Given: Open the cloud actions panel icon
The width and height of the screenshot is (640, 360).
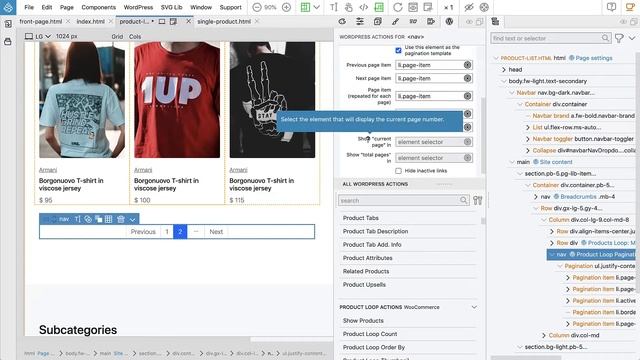Looking at the screenshot, I should click(342, 21).
